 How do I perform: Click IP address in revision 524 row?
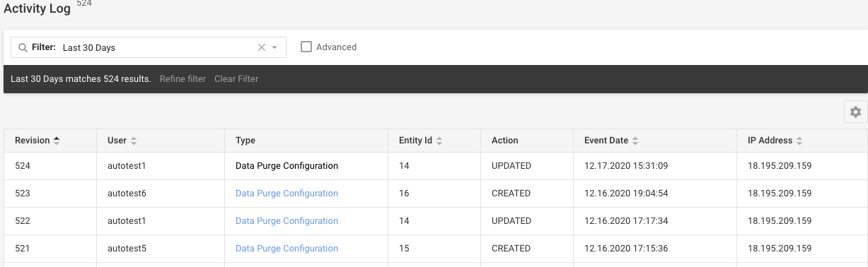[x=780, y=166]
